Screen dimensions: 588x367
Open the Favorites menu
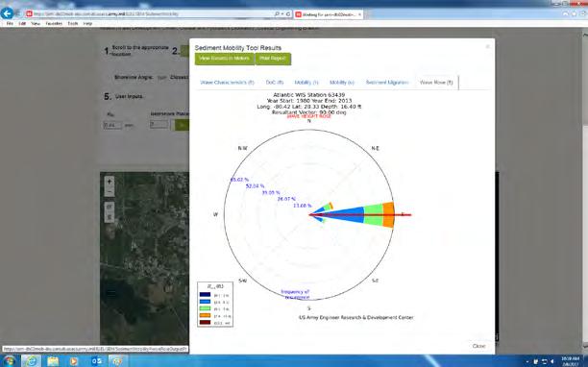[54, 24]
